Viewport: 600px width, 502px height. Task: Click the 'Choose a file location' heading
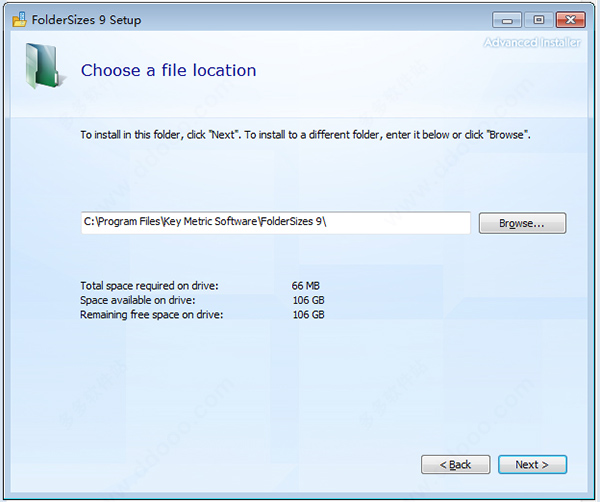pyautogui.click(x=168, y=70)
